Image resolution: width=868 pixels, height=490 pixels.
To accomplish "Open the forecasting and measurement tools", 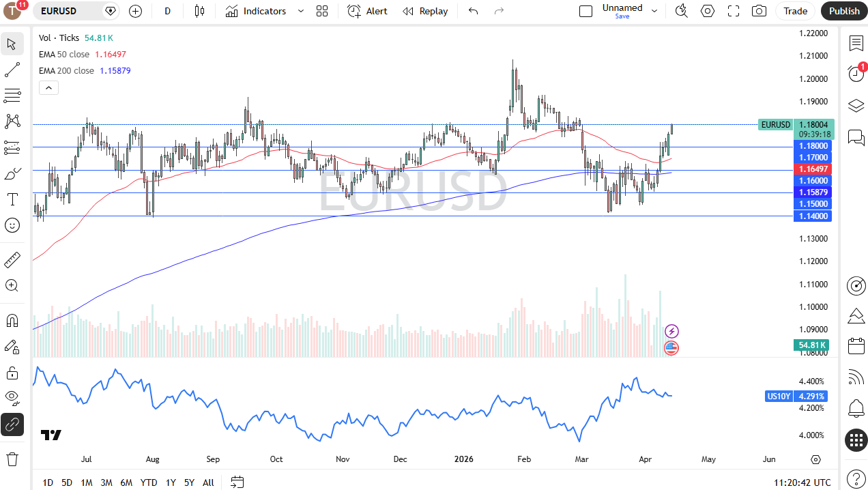I will coord(12,147).
